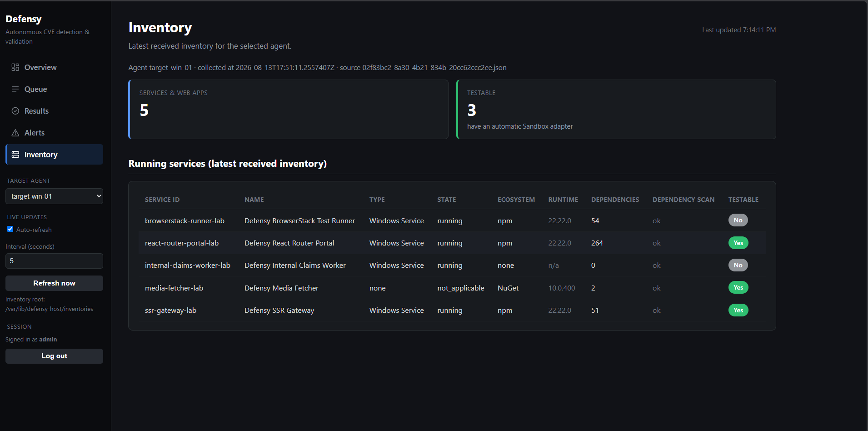
Task: Click the Alerts warning triangle icon
Action: click(x=15, y=133)
